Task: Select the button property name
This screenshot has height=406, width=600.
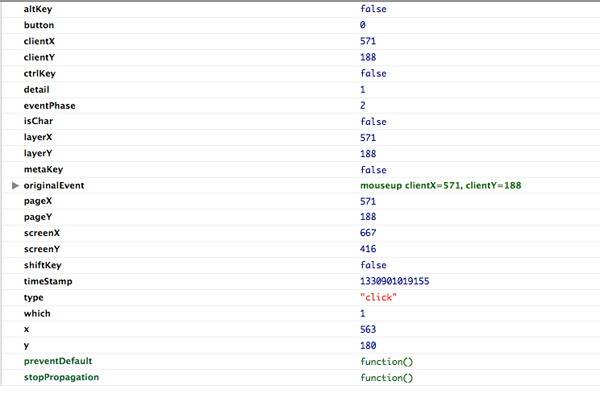Action: pos(39,25)
